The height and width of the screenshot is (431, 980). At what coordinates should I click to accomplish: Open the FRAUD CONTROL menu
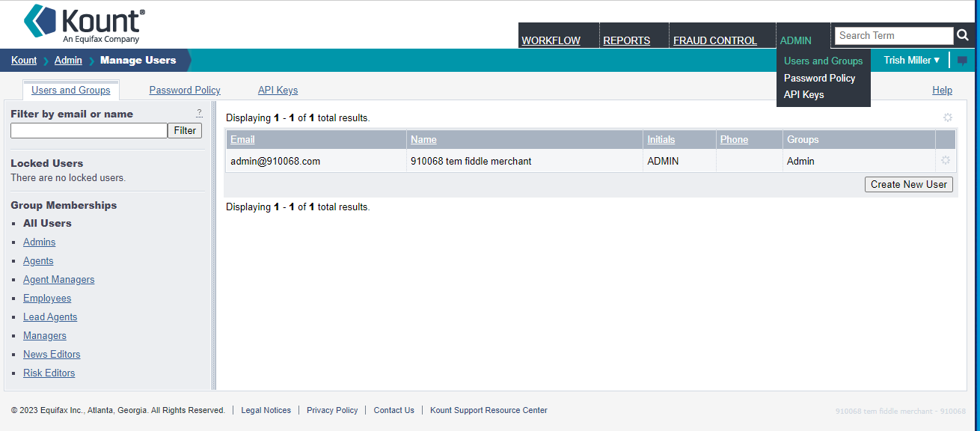(x=715, y=40)
